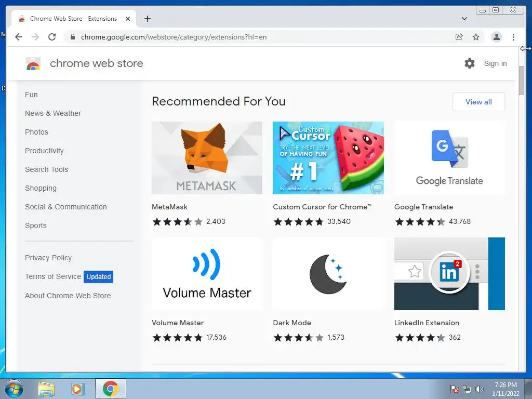Click the chrome web store logo
Screen dimensions: 532x399
33,63
